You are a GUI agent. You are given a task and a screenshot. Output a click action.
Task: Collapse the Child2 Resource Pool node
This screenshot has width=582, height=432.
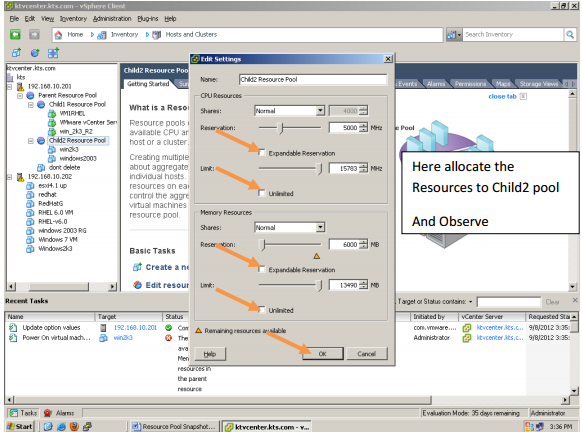point(31,141)
